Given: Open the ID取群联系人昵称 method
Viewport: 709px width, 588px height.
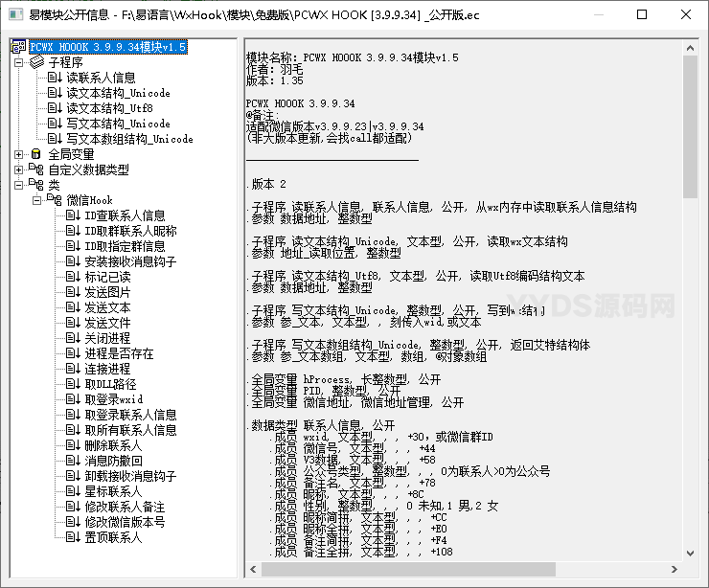Looking at the screenshot, I should (130, 231).
